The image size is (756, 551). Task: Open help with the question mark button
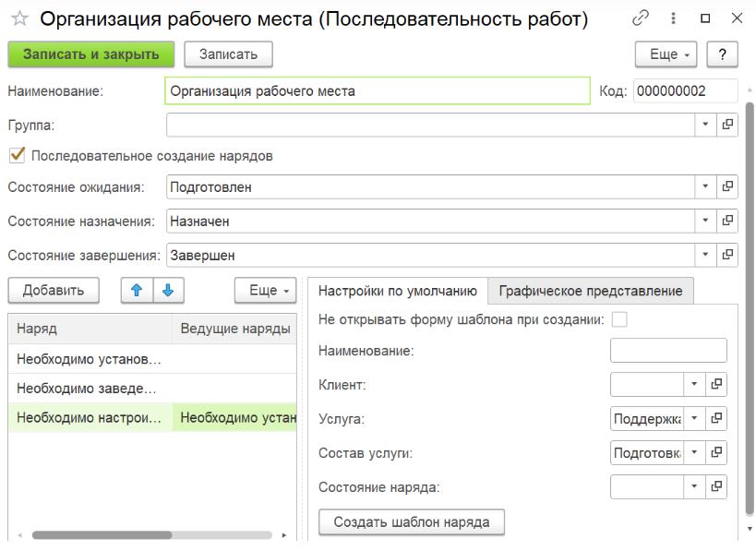pyautogui.click(x=722, y=54)
